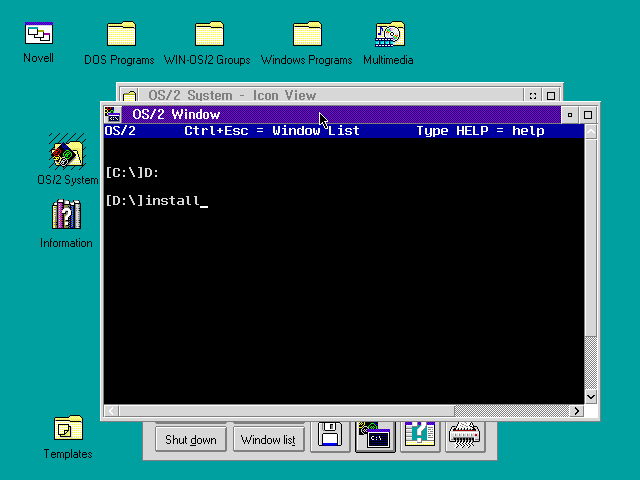Open the OS/2 Window system menu icon
This screenshot has height=480, width=640.
113,115
